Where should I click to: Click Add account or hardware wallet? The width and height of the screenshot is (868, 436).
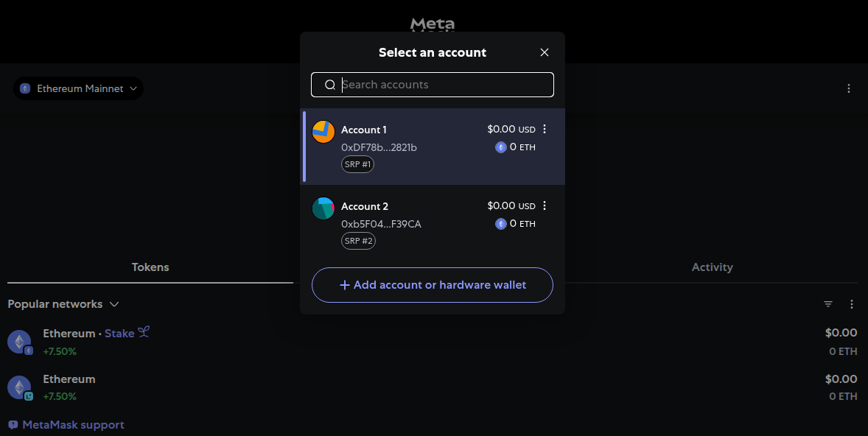pyautogui.click(x=432, y=285)
